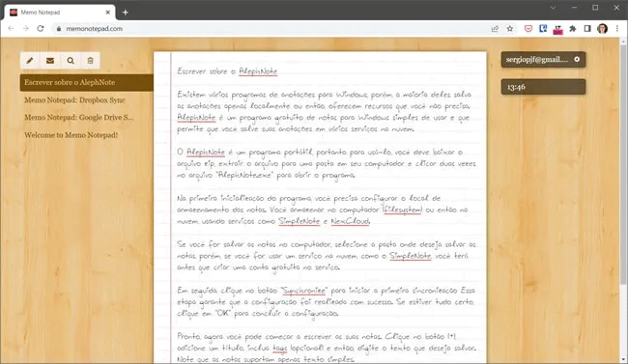Click the 13:46 time panel
The height and width of the screenshot is (364, 628).
pyautogui.click(x=543, y=87)
